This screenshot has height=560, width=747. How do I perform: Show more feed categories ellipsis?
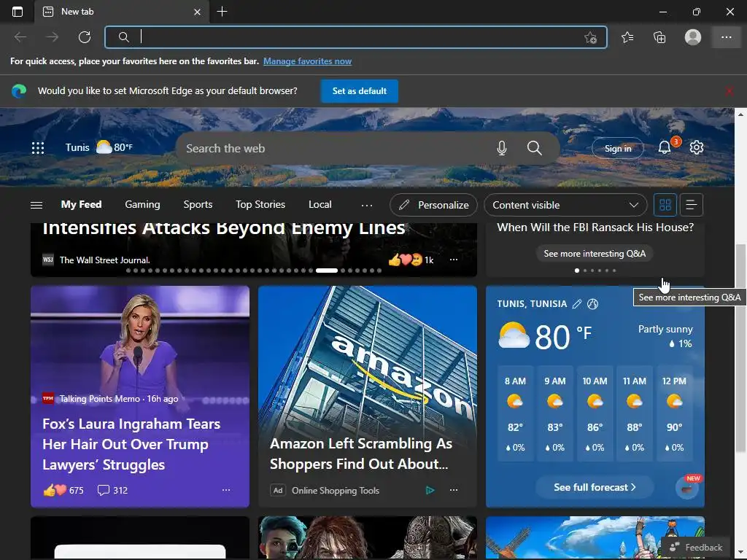[x=367, y=205]
